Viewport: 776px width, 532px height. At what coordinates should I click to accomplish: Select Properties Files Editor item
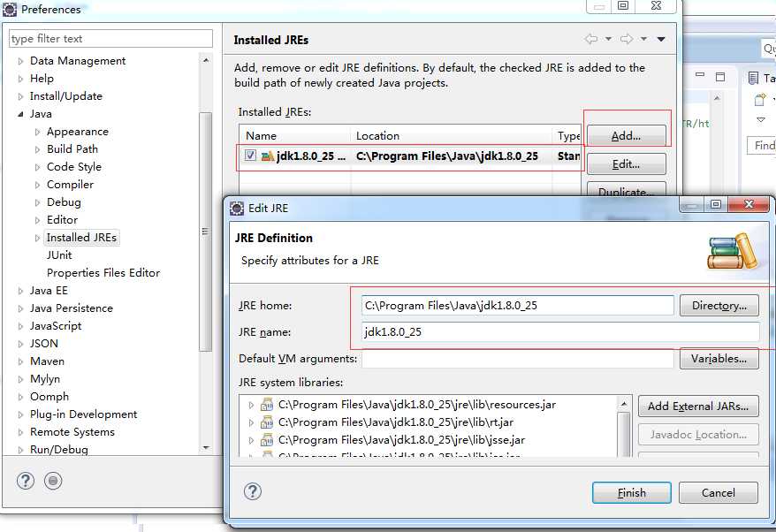(x=103, y=273)
